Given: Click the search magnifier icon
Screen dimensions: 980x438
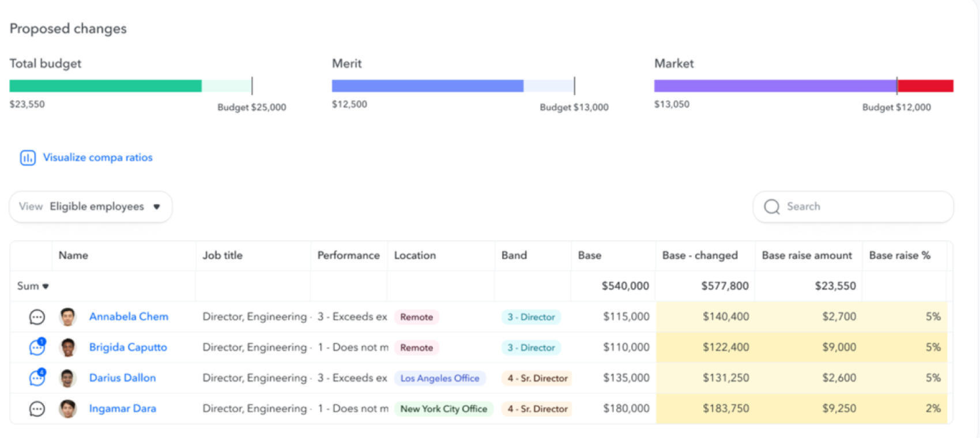Looking at the screenshot, I should 771,207.
